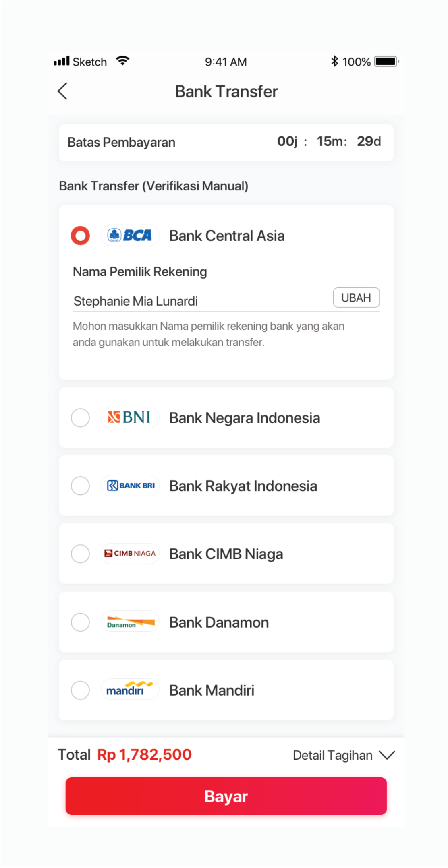Click the Mandiri bank logo
448x868 pixels.
click(130, 690)
